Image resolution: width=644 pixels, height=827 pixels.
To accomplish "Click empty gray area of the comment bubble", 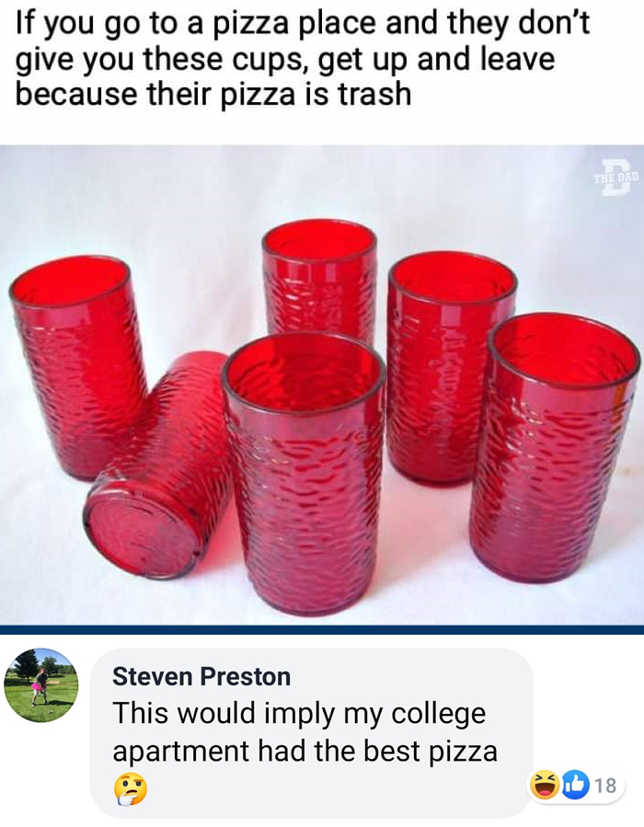I will tap(368, 791).
